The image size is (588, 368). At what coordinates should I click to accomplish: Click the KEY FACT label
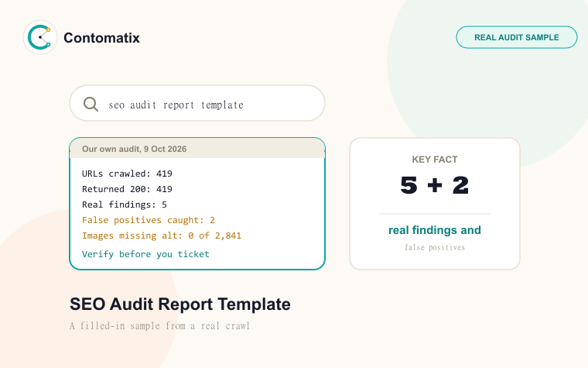pyautogui.click(x=435, y=160)
